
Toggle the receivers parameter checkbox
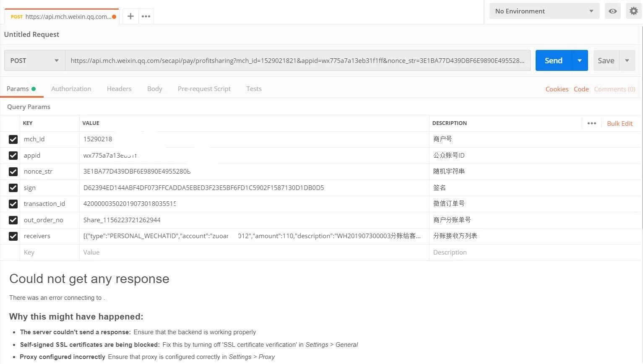13,236
